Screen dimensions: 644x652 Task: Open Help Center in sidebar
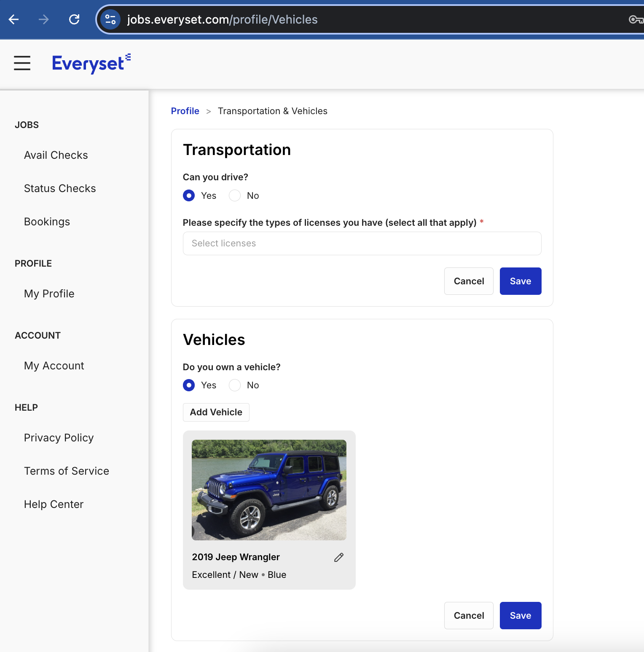(x=54, y=505)
